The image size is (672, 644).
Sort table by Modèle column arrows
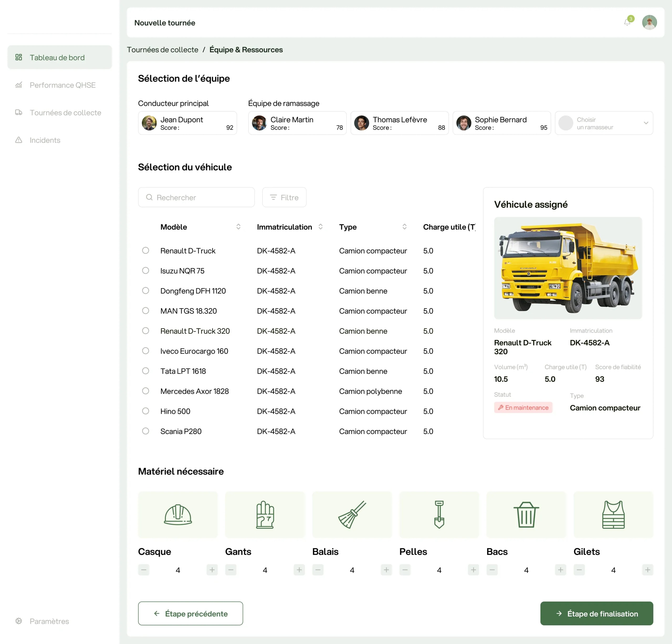click(238, 227)
